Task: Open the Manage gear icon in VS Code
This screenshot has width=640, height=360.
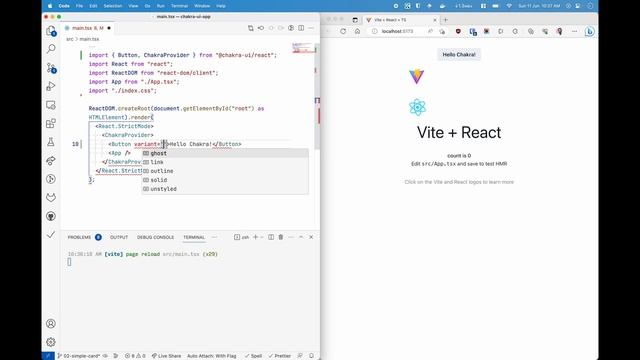Action: point(51,342)
